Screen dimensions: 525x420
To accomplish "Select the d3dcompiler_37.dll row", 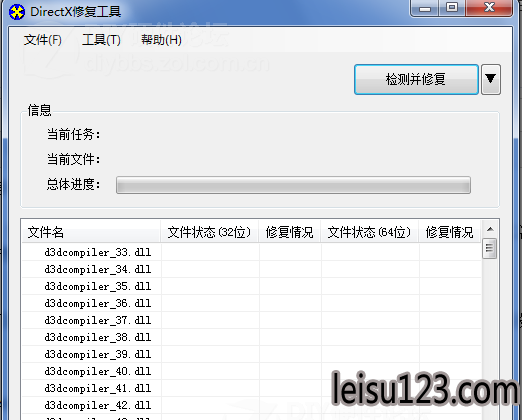I will 251,321.
